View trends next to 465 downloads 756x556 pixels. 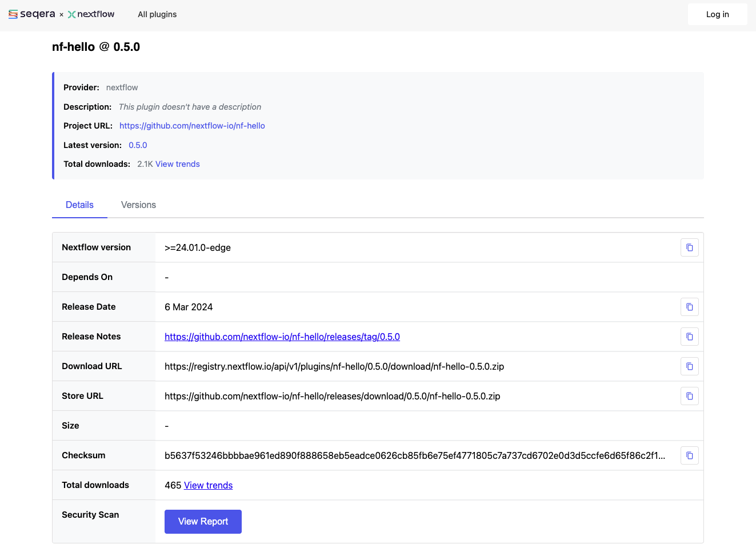pos(208,485)
